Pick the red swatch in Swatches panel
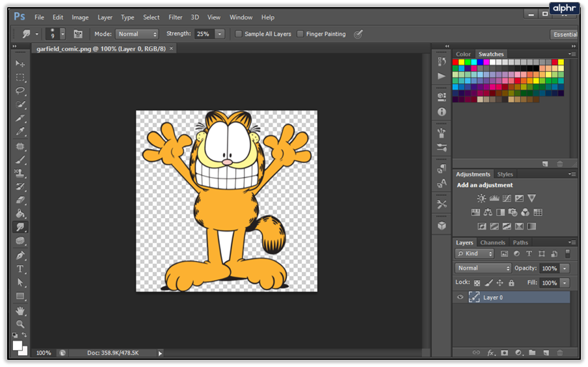 point(457,62)
